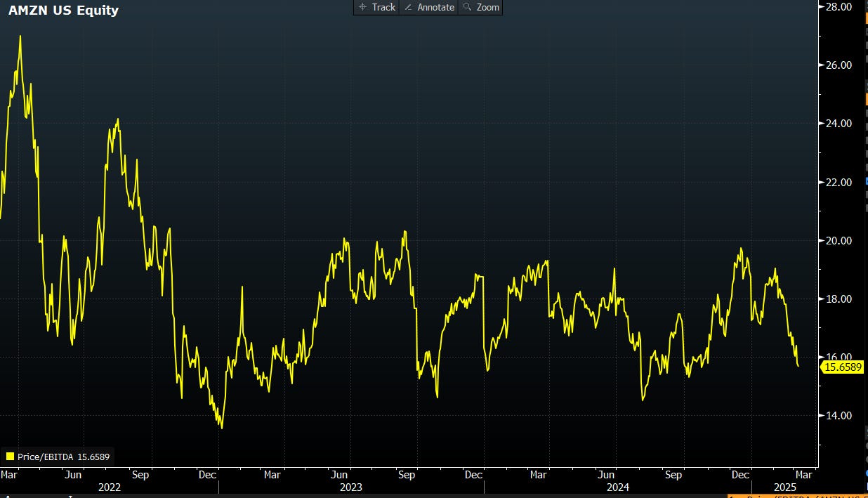Click the 2022 year label

pyautogui.click(x=109, y=487)
